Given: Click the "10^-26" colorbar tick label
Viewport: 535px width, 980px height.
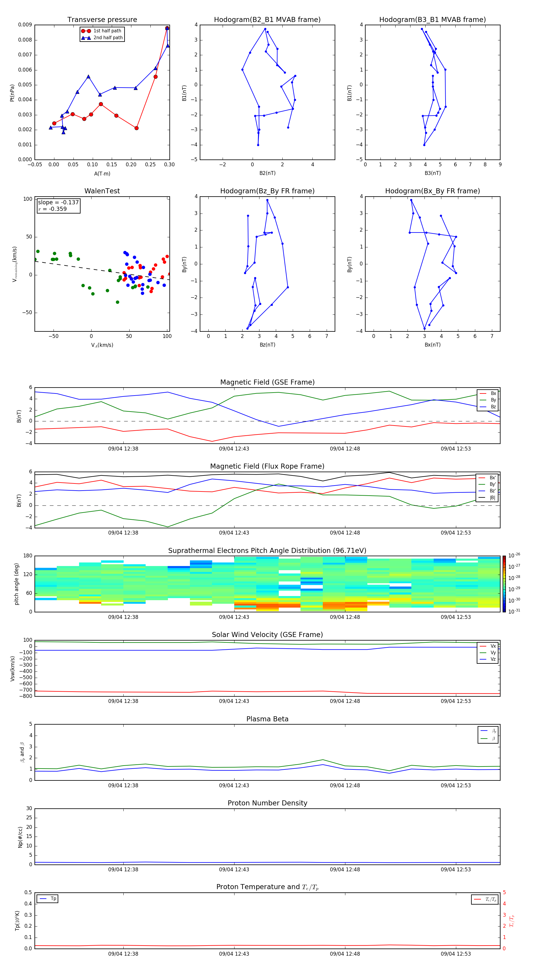Looking at the screenshot, I should tap(514, 555).
